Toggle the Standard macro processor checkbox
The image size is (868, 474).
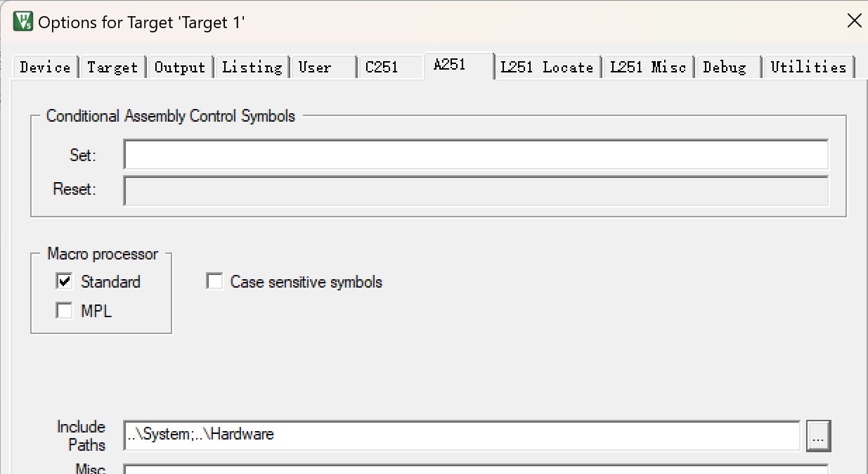[65, 282]
